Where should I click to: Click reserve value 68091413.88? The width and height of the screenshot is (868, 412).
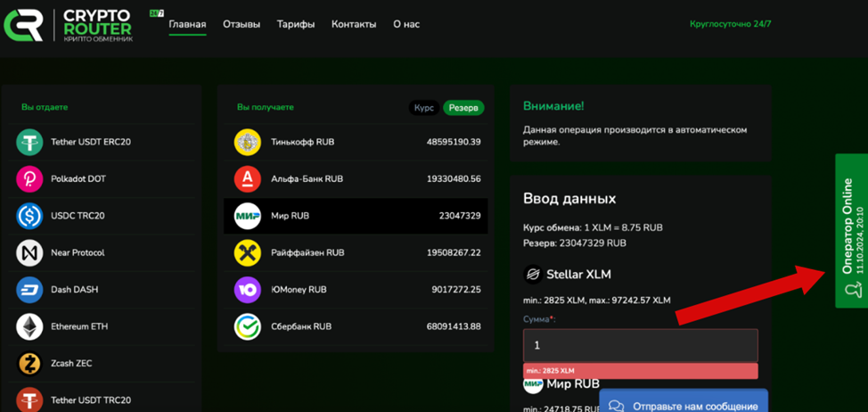pos(454,326)
